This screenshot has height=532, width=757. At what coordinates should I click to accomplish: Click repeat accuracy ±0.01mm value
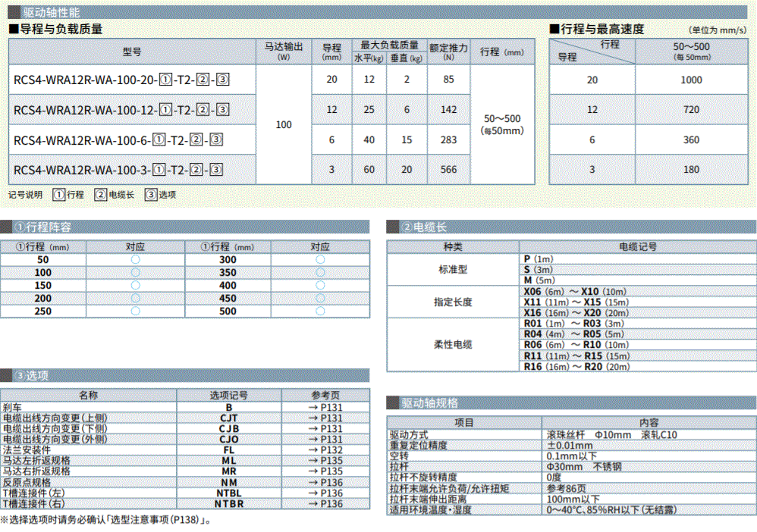click(569, 445)
